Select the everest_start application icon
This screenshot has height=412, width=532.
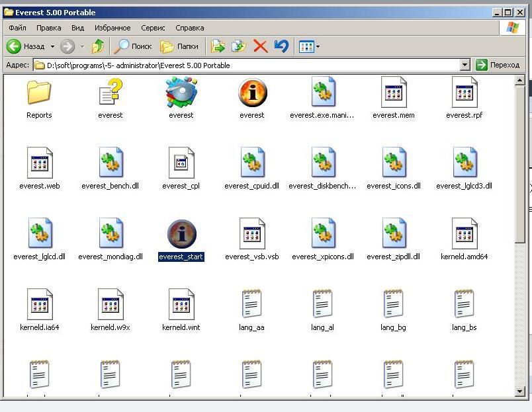pyautogui.click(x=181, y=234)
